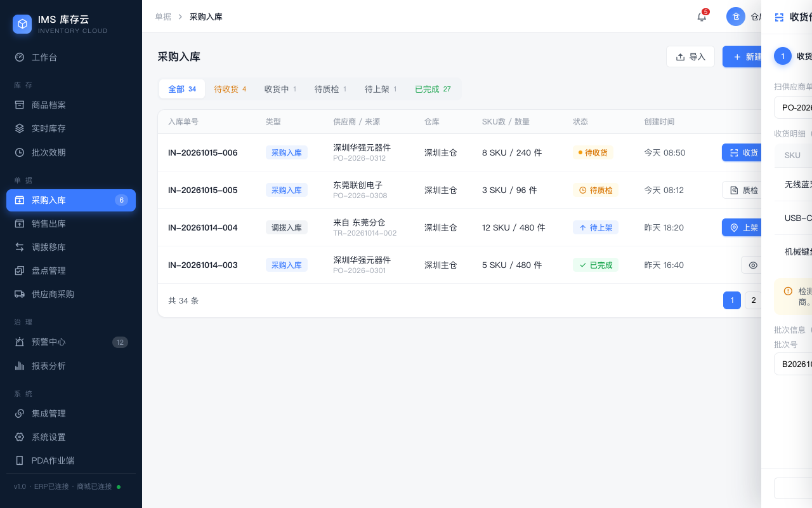
Task: Open 集成管理 page
Action: (x=71, y=413)
